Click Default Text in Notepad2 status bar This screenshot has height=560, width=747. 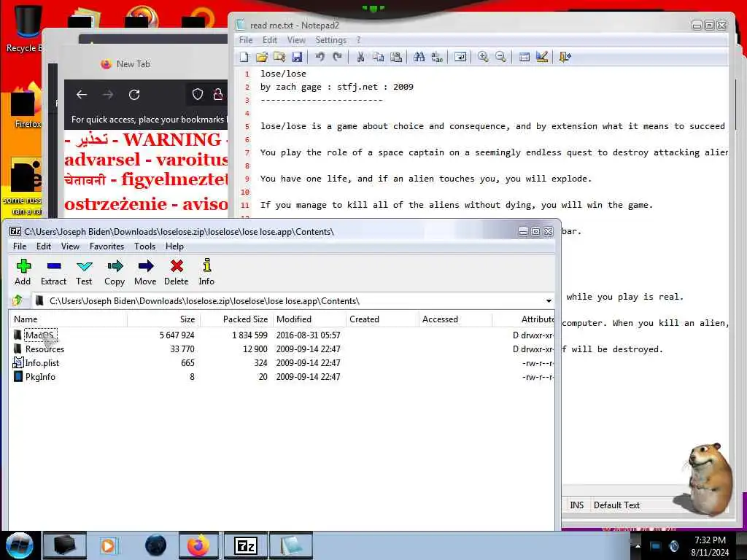[x=616, y=505]
